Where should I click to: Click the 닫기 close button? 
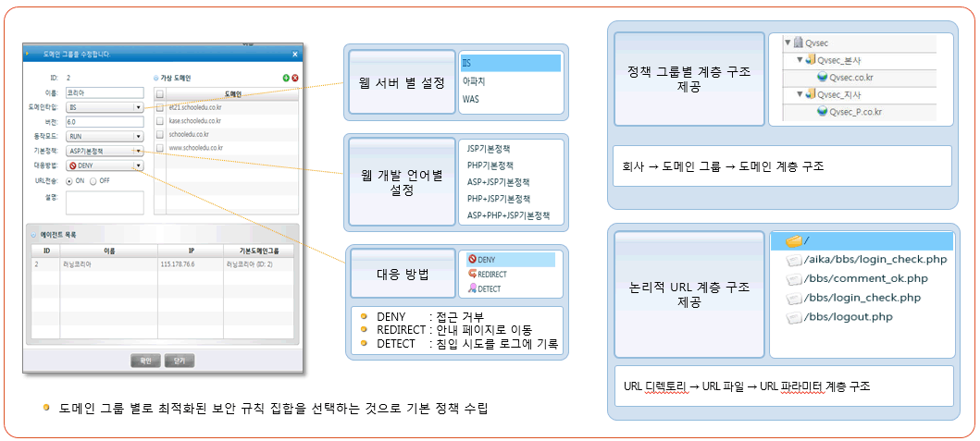coord(179,361)
